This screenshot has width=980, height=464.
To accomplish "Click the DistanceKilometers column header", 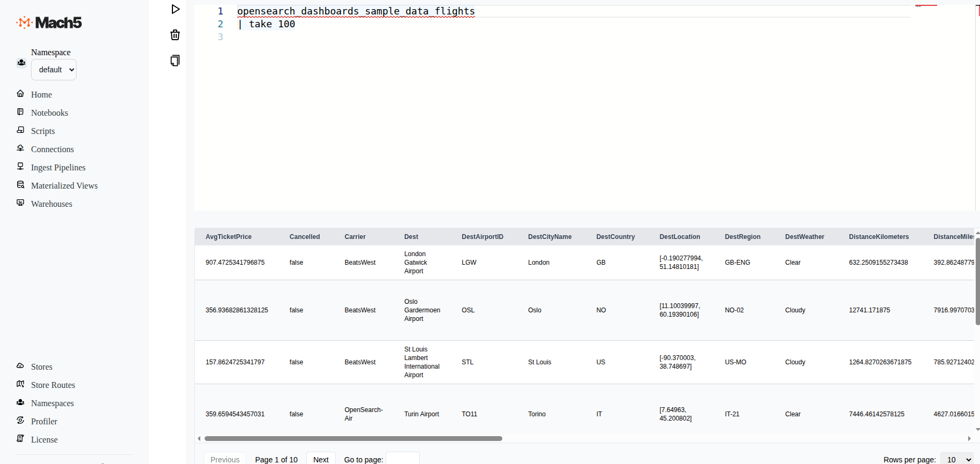I will (879, 237).
